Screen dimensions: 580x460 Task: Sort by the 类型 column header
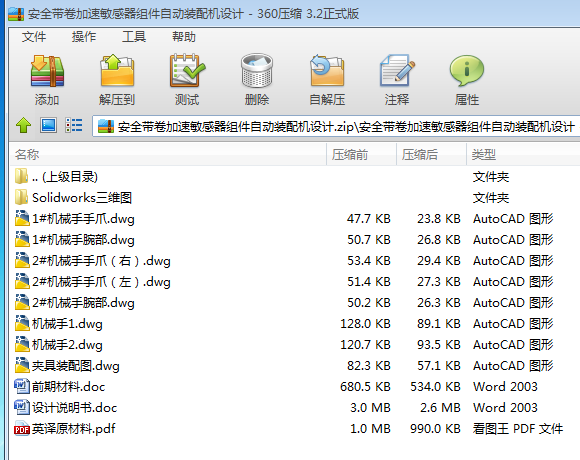coord(523,154)
